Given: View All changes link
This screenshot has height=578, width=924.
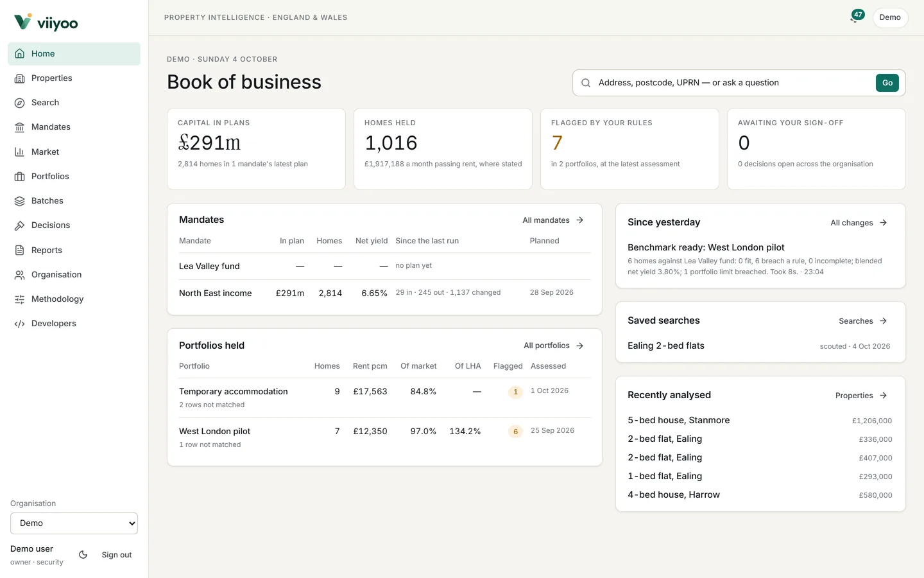Looking at the screenshot, I should tap(859, 223).
